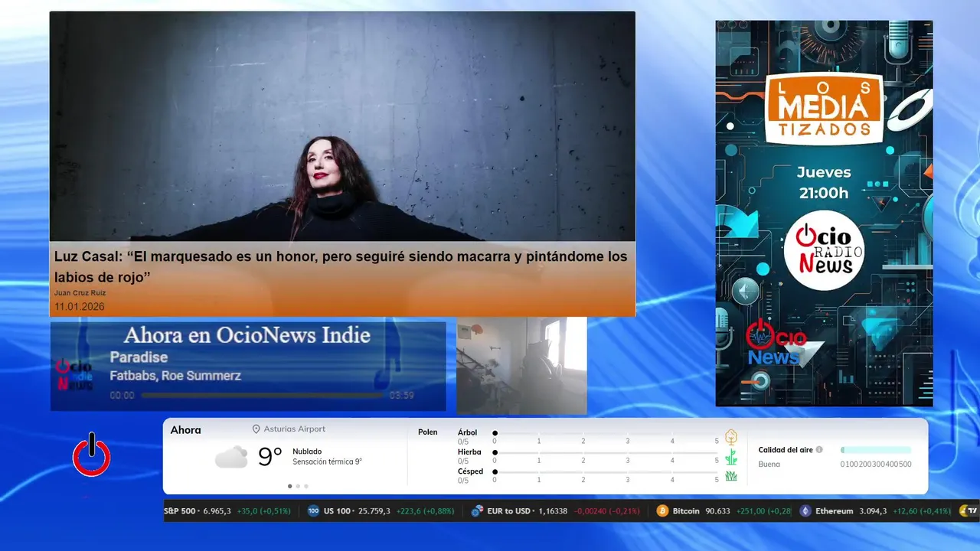Screen dimensions: 980x551
Task: Click the EUR to USD flag icon
Action: coord(477,511)
